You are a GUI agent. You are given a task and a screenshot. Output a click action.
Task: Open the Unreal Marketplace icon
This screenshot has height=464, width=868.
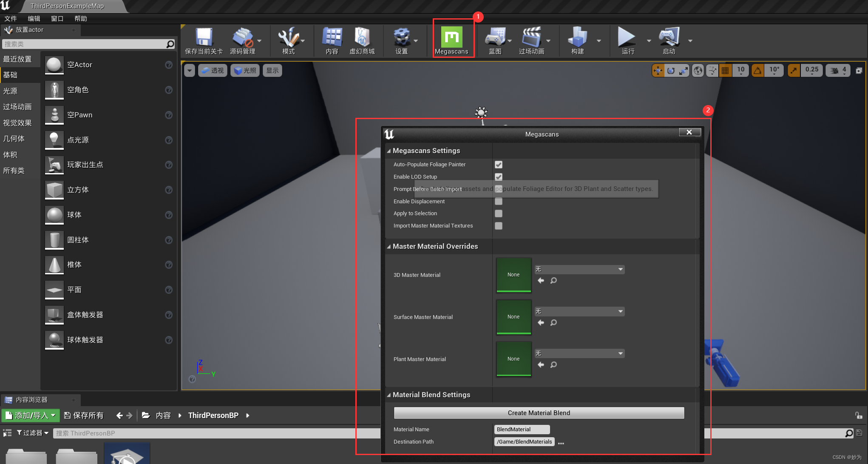point(362,37)
